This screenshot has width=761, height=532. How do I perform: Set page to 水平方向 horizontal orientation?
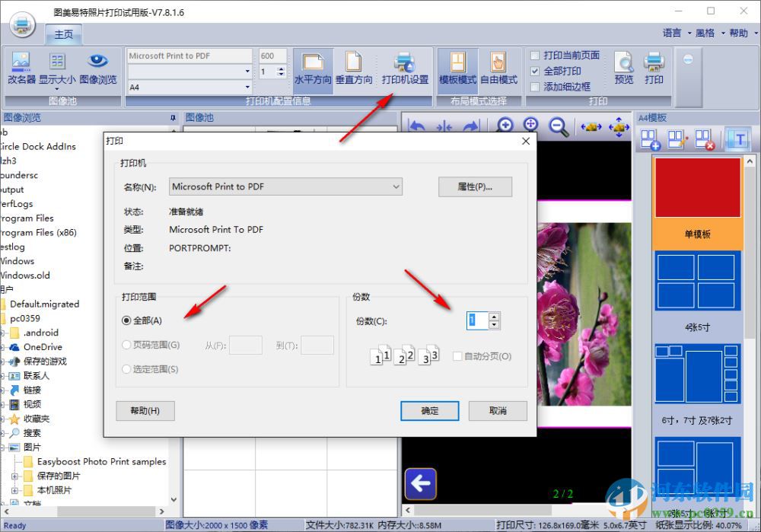coord(312,68)
